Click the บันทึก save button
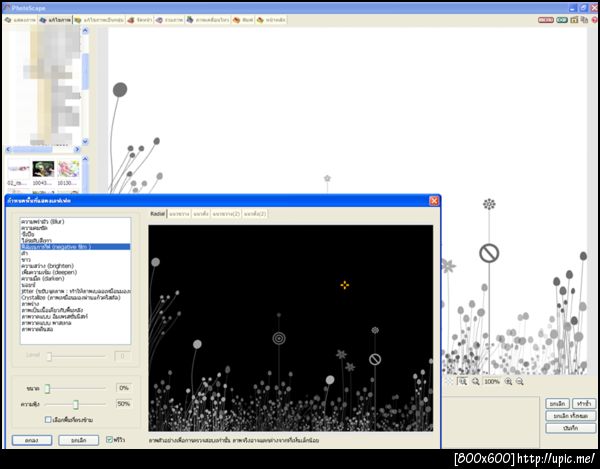This screenshot has height=469, width=600. click(x=571, y=428)
